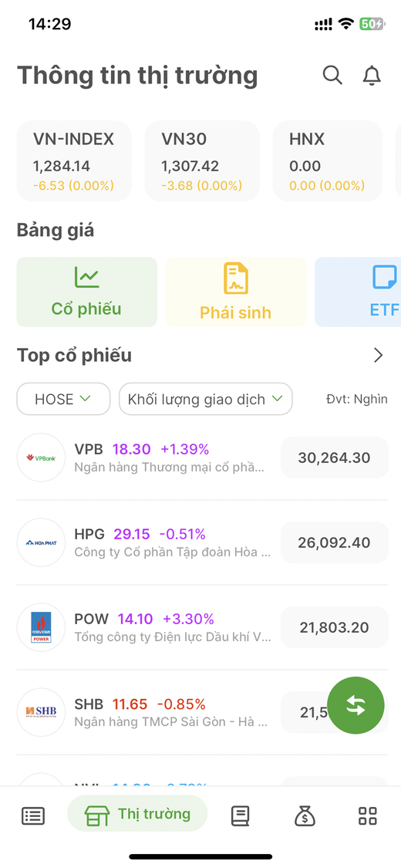Open the ETF price board card
The image size is (401, 868).
tap(358, 292)
